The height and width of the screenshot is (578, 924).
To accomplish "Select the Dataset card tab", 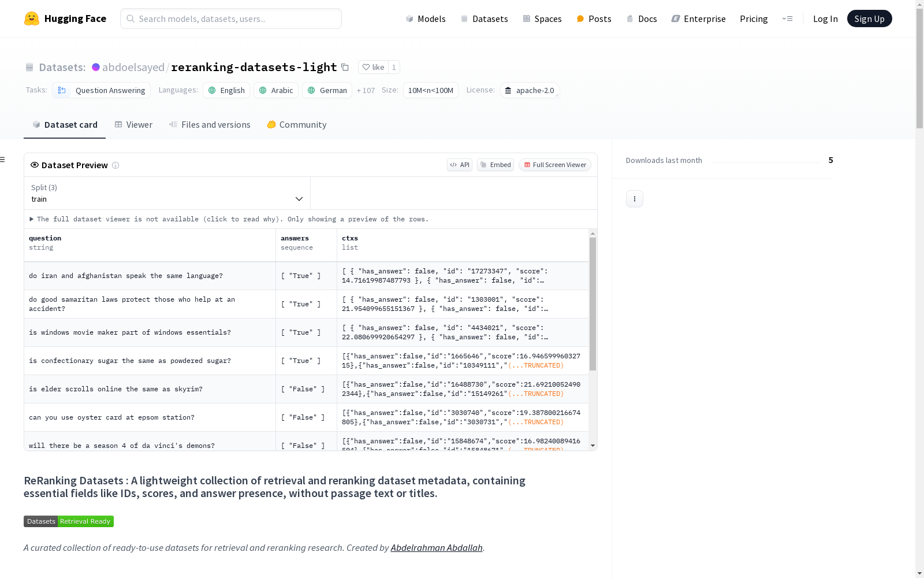I will coord(65,125).
